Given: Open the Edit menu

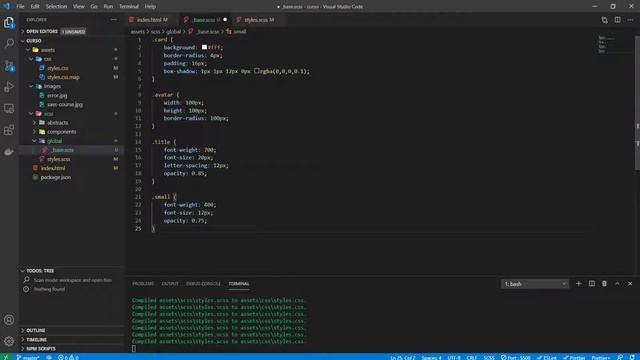Looking at the screenshot, I should 35,7.
